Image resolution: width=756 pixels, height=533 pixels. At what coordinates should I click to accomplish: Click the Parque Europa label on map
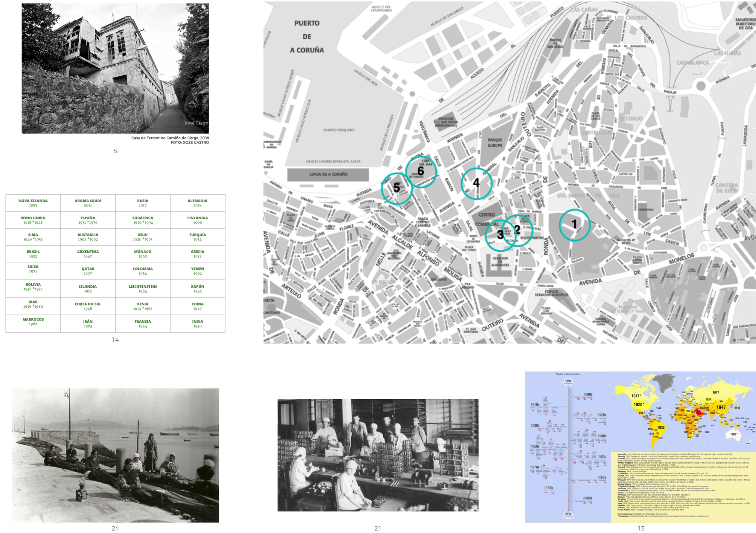click(494, 143)
